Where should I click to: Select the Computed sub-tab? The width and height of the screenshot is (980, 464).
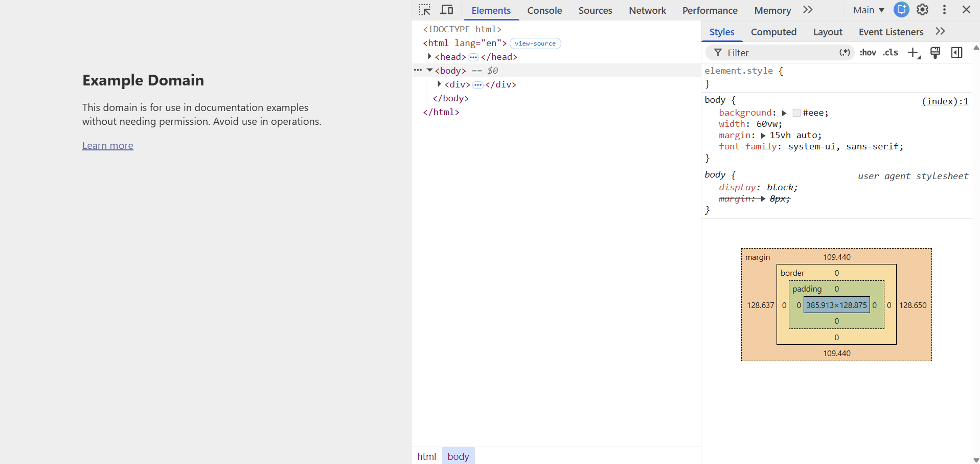[x=773, y=32]
